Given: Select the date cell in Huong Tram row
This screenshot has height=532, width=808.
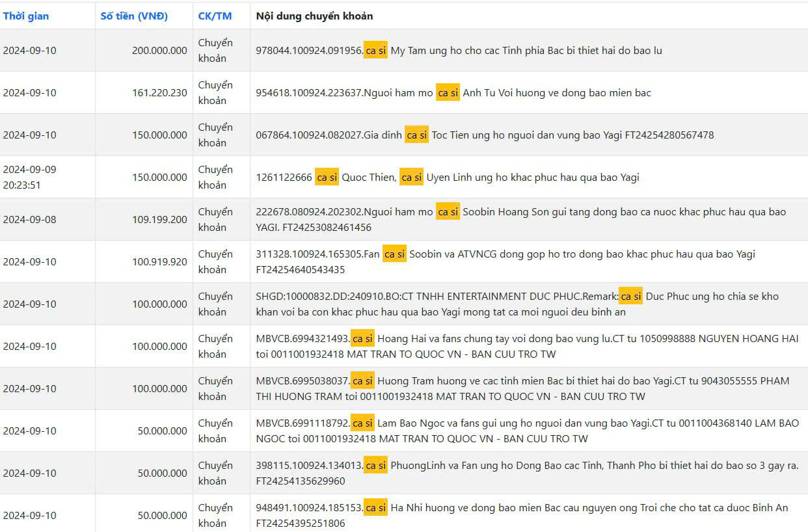Looking at the screenshot, I should point(29,388).
